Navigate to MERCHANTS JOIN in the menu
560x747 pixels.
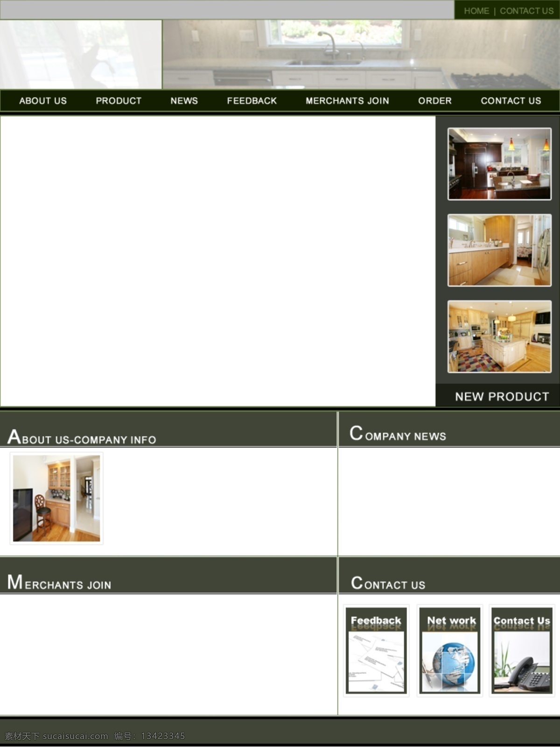tap(347, 101)
